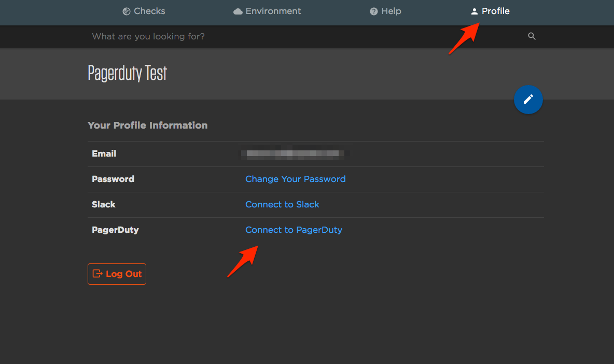Click the Checks tab icon
The height and width of the screenshot is (364, 614).
[x=127, y=11]
